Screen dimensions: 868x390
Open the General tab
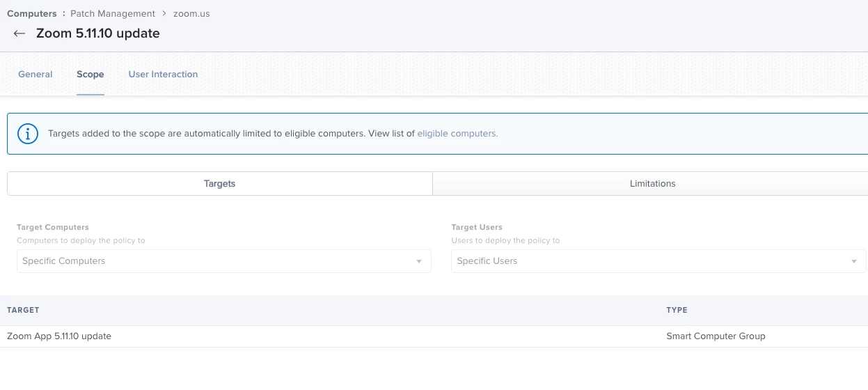(x=35, y=74)
